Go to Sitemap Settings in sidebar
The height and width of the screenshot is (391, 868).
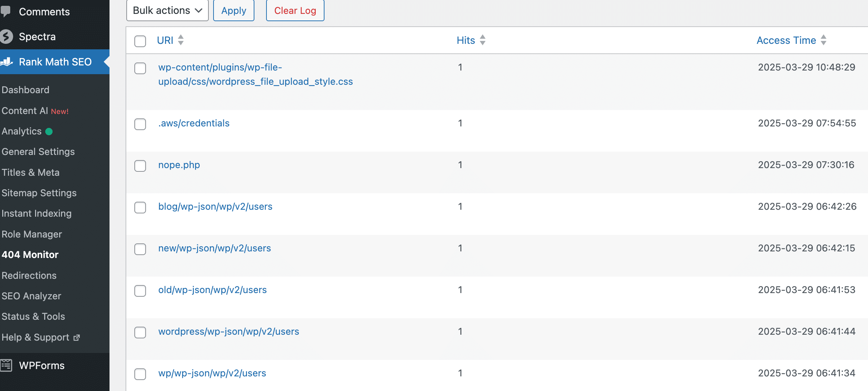coord(39,193)
